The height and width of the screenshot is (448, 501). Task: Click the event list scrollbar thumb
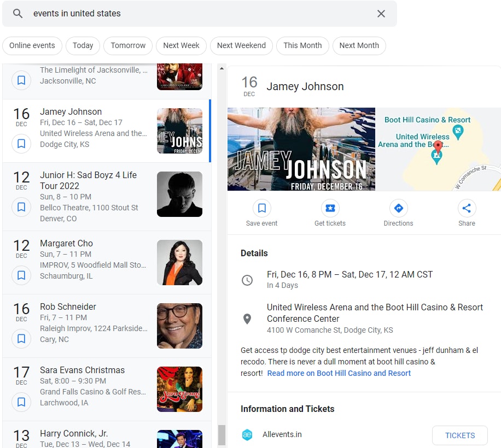point(222,435)
